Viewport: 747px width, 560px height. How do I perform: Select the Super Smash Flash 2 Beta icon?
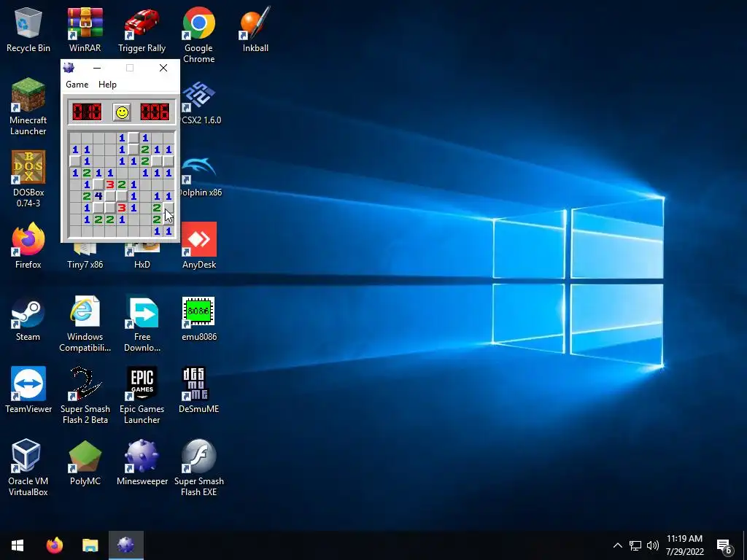(x=85, y=395)
